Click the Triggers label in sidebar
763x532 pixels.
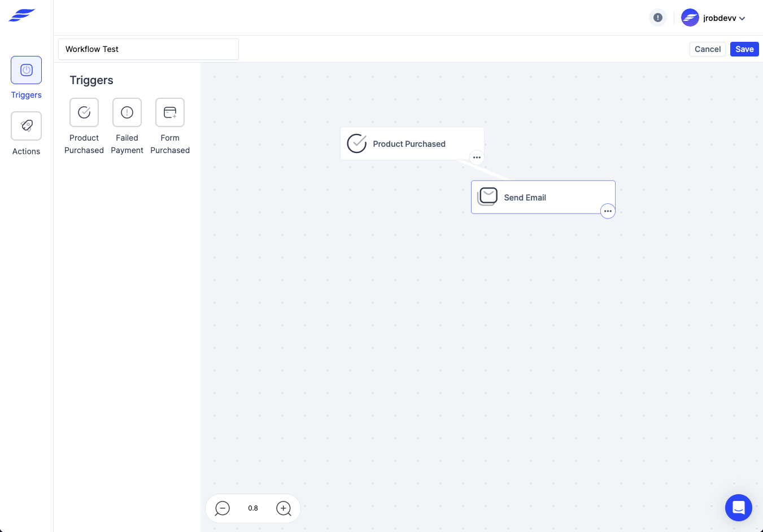[x=26, y=95]
